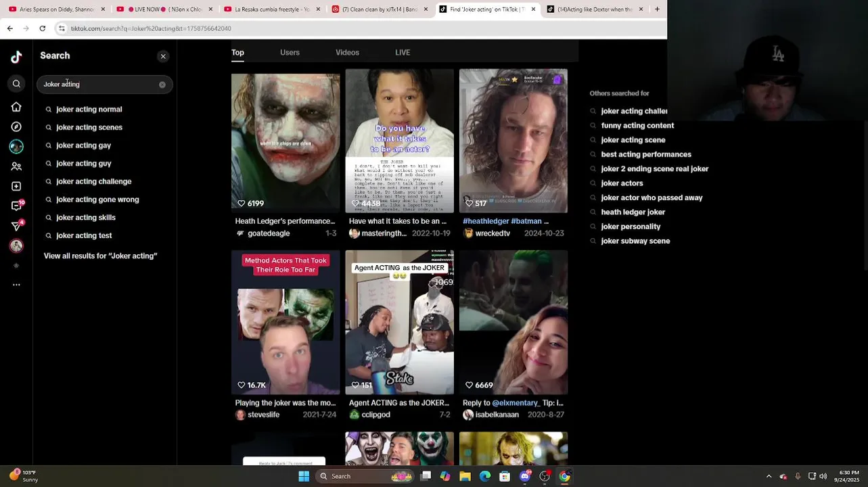
Task: Open the Activity inbox icon
Action: pos(17,206)
